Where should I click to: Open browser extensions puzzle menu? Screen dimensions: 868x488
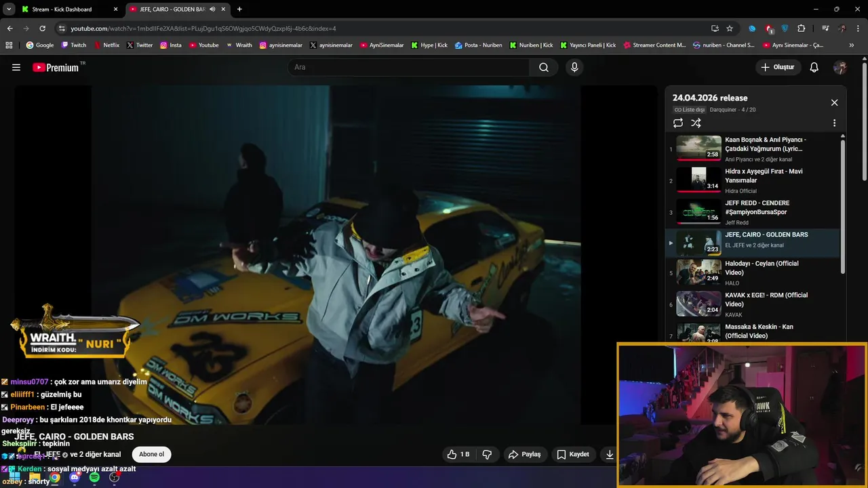(802, 28)
